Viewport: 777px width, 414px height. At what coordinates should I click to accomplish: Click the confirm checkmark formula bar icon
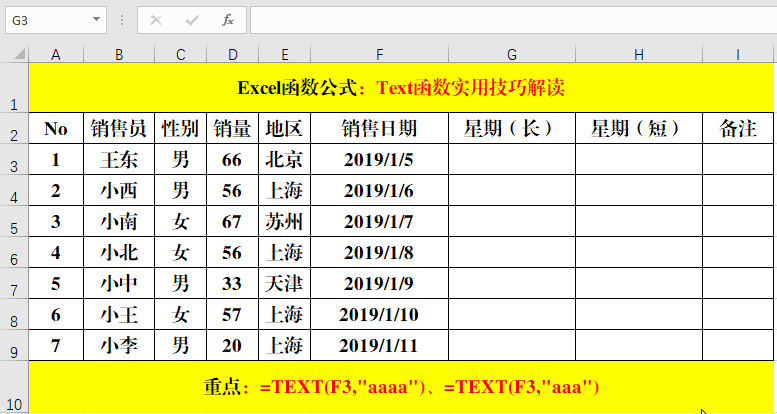coord(192,20)
